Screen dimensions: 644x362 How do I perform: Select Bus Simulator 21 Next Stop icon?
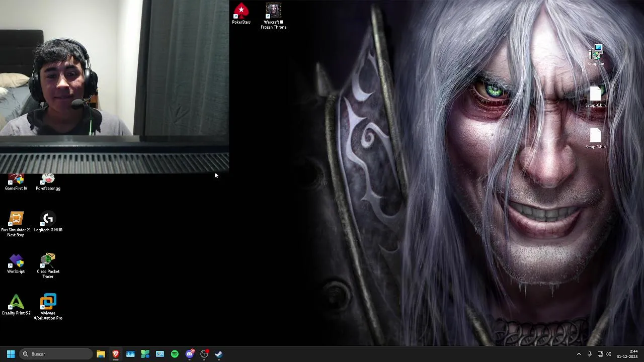(x=16, y=224)
